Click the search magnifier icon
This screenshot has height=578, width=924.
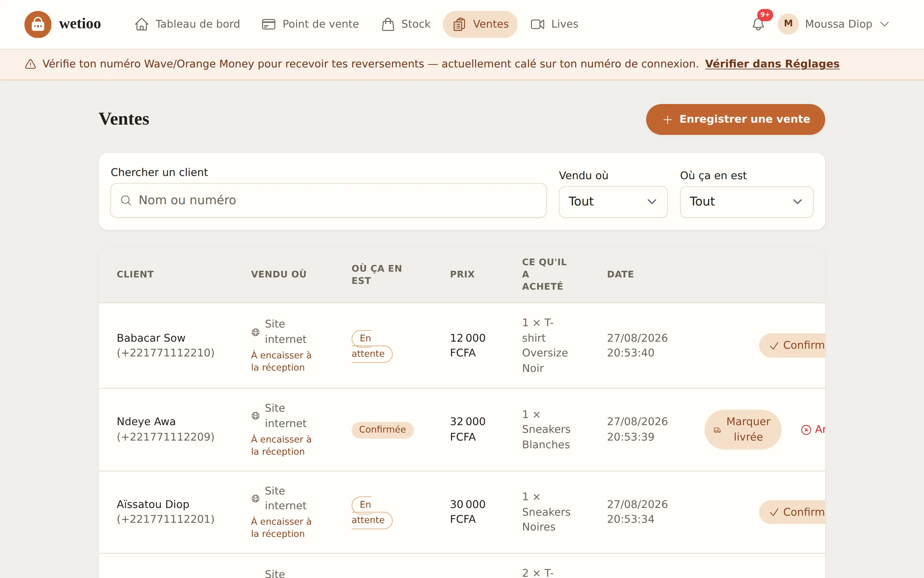tap(126, 200)
